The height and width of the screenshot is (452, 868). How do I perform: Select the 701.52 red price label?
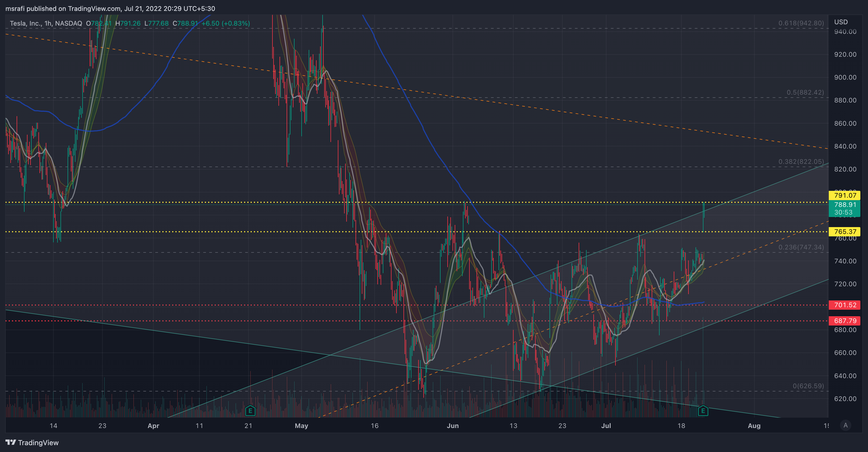(844, 305)
